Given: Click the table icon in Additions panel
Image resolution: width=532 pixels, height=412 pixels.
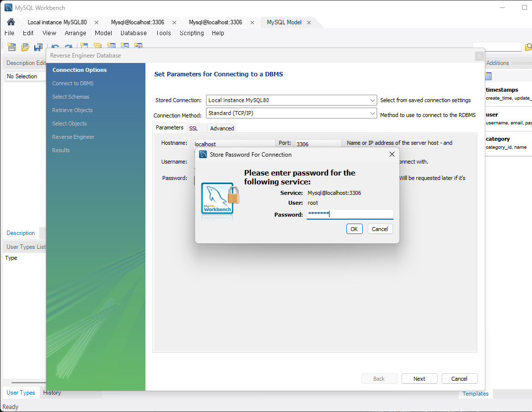Looking at the screenshot, I should coord(488,76).
